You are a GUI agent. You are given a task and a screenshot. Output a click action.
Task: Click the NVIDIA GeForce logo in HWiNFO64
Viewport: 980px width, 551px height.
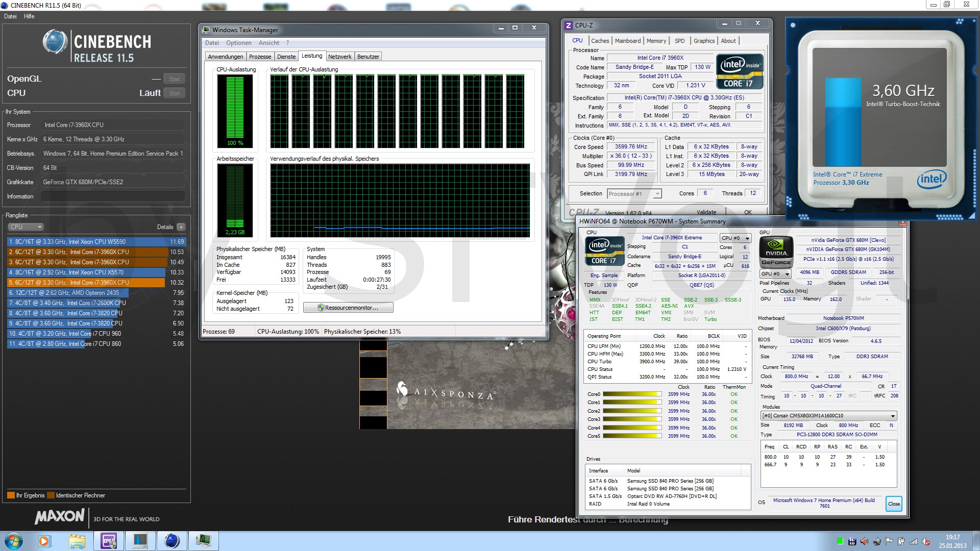click(x=776, y=252)
